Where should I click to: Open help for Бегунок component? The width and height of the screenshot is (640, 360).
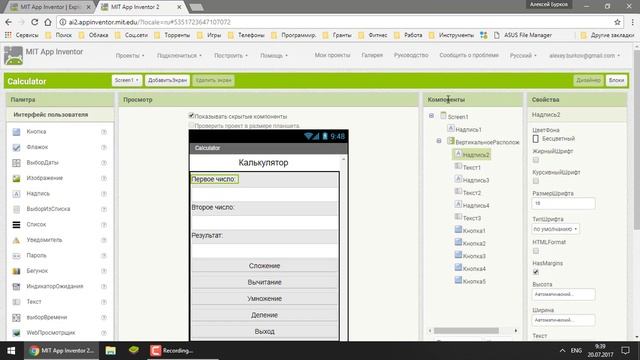coord(104,271)
